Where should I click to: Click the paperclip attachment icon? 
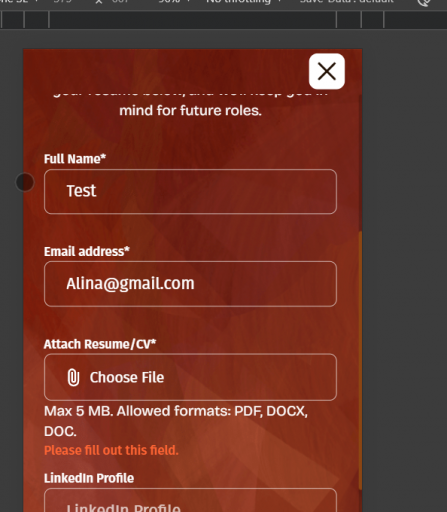73,378
